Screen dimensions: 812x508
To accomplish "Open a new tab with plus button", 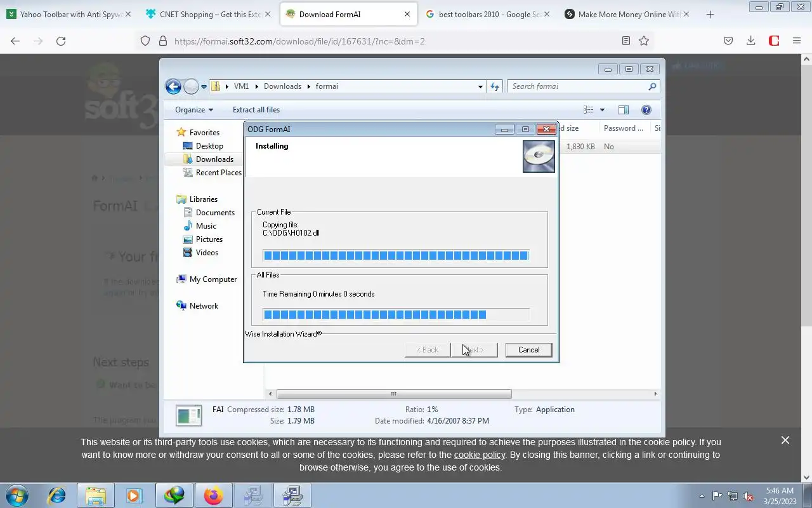I will pos(710,14).
